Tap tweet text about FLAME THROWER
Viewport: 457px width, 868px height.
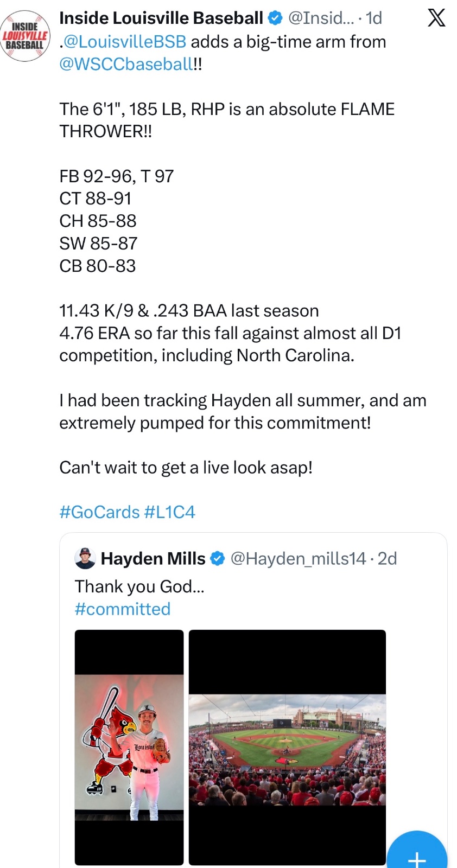coord(227,120)
